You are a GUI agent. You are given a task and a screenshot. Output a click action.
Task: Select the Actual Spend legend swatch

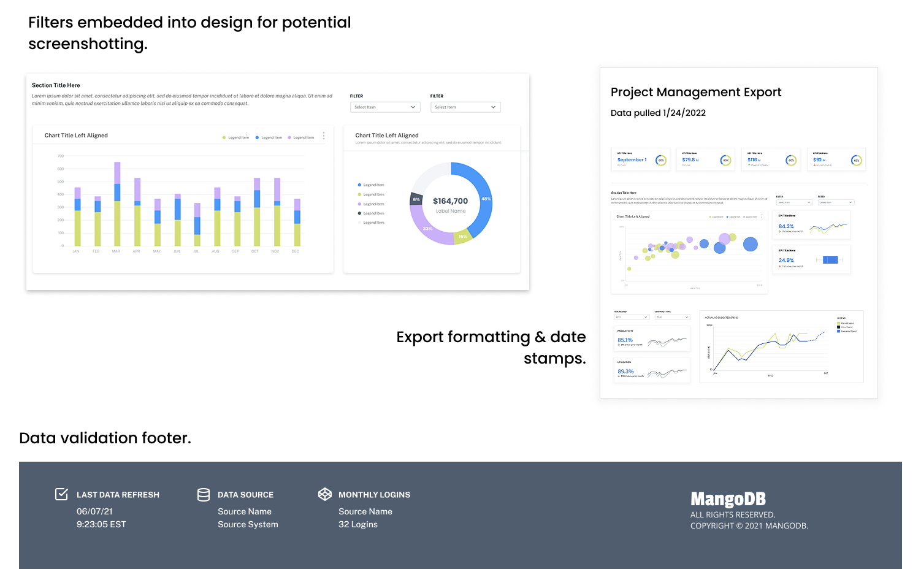[839, 327]
